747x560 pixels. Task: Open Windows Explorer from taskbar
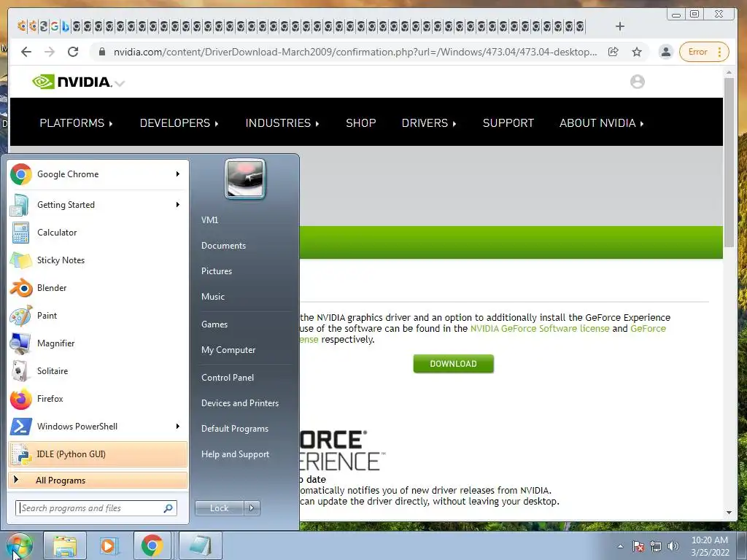click(65, 545)
